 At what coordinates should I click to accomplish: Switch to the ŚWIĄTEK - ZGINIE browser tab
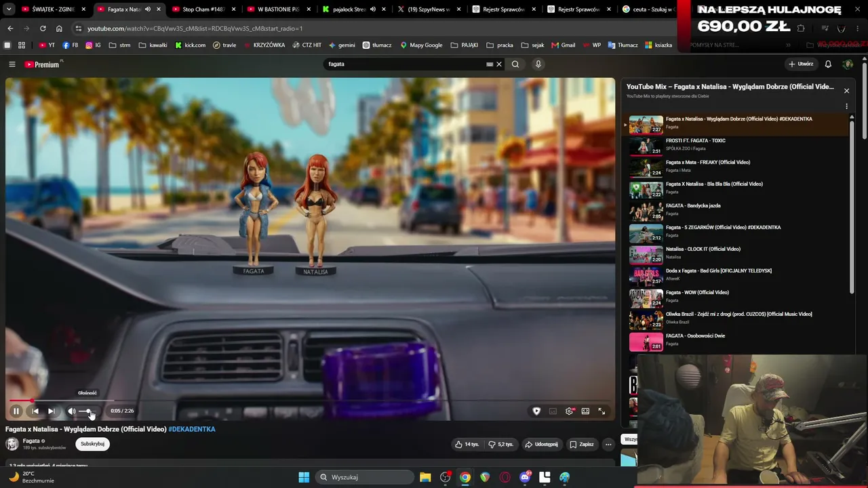53,9
